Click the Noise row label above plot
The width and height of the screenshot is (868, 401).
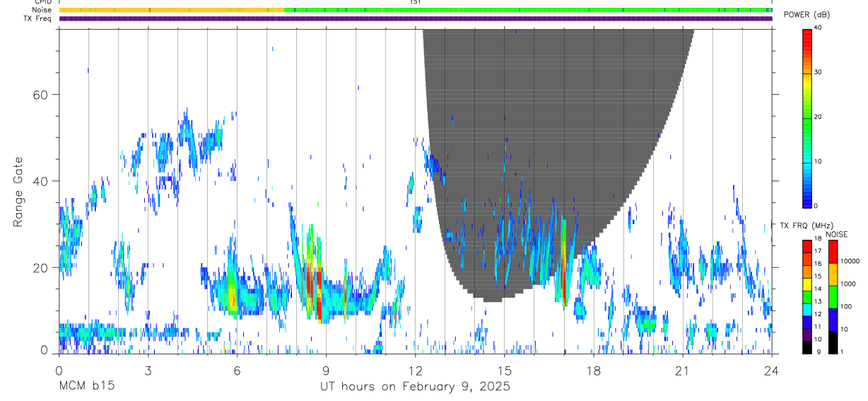point(42,10)
